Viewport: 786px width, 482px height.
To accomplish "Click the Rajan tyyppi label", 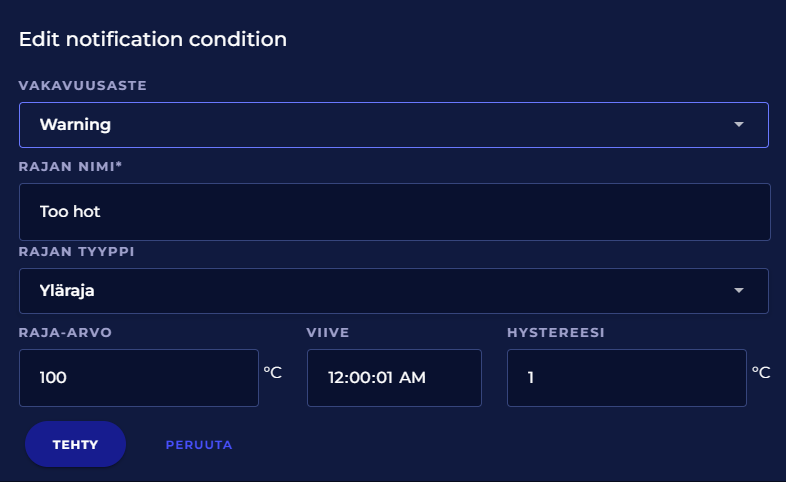I will [x=77, y=251].
